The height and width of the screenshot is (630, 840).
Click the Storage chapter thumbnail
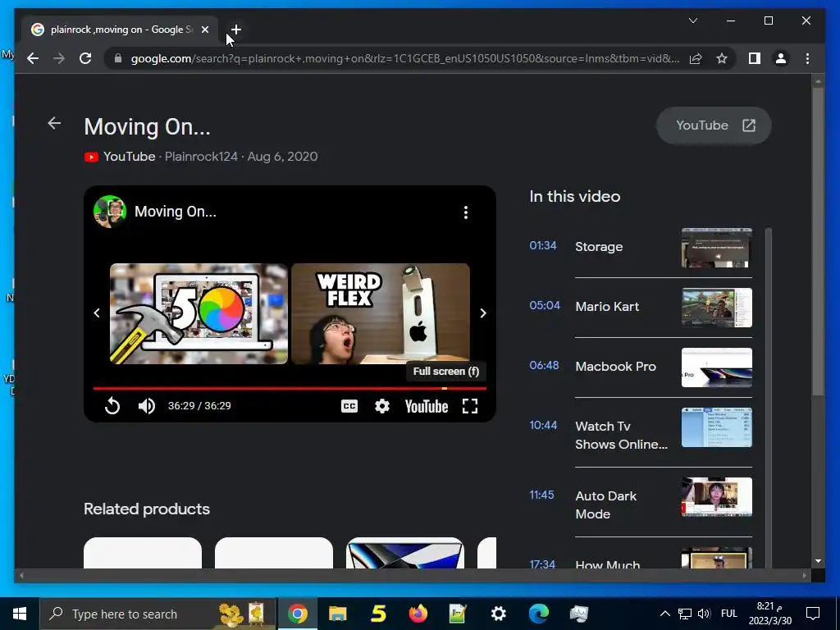[717, 248]
